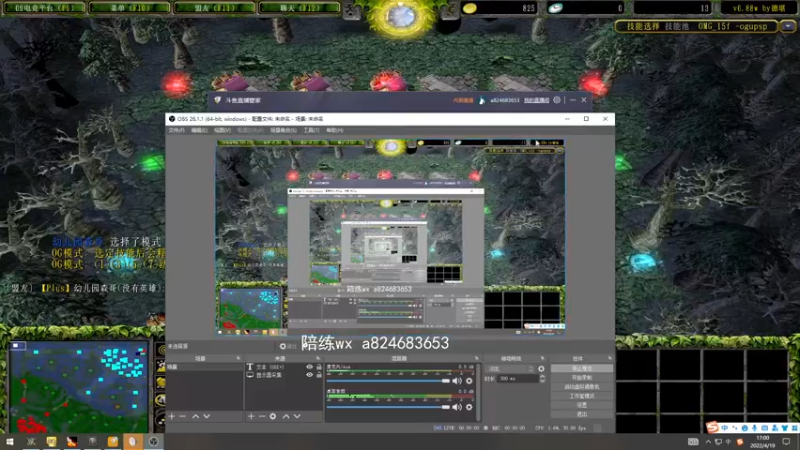Open OBS Studio taskbar icon
800x450 pixels.
coord(153,441)
